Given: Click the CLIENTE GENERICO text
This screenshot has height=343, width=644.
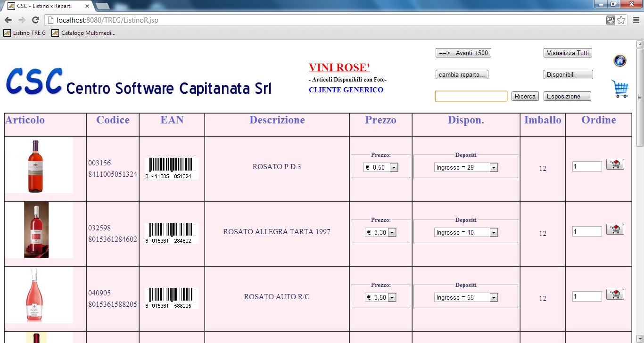Looking at the screenshot, I should 346,90.
